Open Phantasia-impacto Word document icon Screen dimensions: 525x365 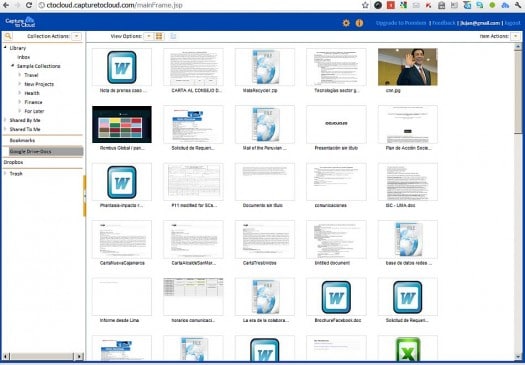coord(122,182)
